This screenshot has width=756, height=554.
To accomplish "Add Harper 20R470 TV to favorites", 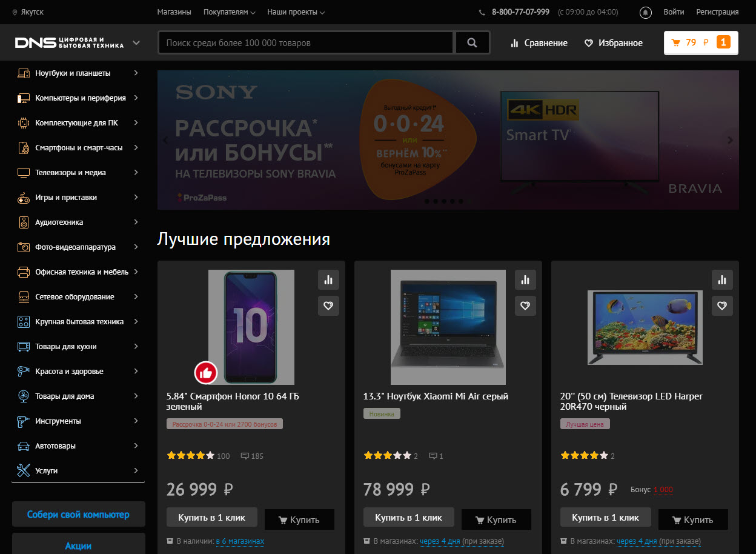I will 722,306.
